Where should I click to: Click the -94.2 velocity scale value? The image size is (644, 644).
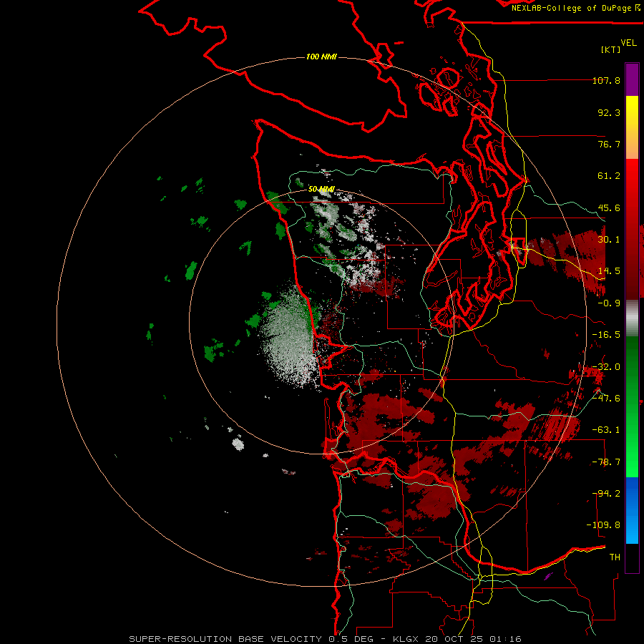[606, 494]
